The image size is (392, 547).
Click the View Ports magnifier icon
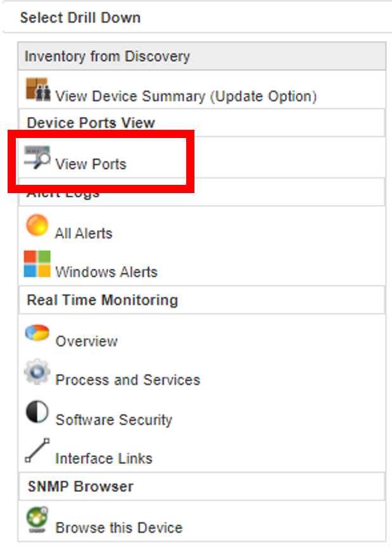point(37,158)
